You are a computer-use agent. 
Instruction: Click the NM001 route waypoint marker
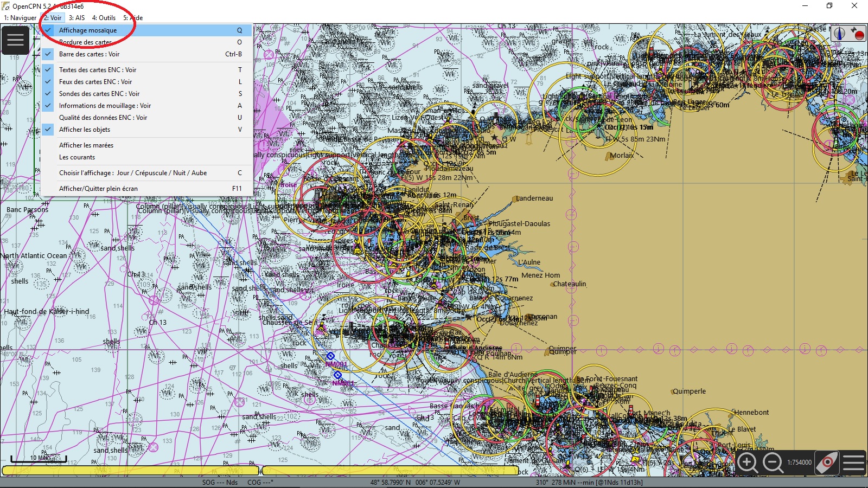pyautogui.click(x=330, y=356)
